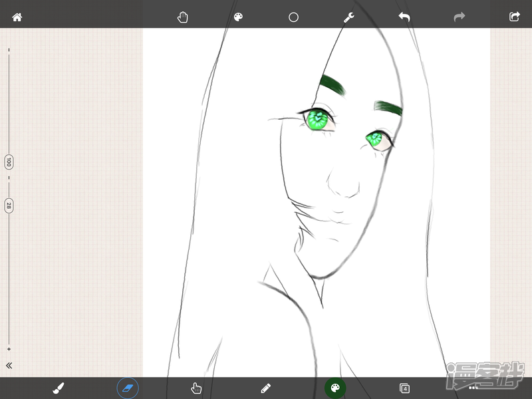Select the pencil tool
This screenshot has height=399, width=532.
tap(266, 388)
